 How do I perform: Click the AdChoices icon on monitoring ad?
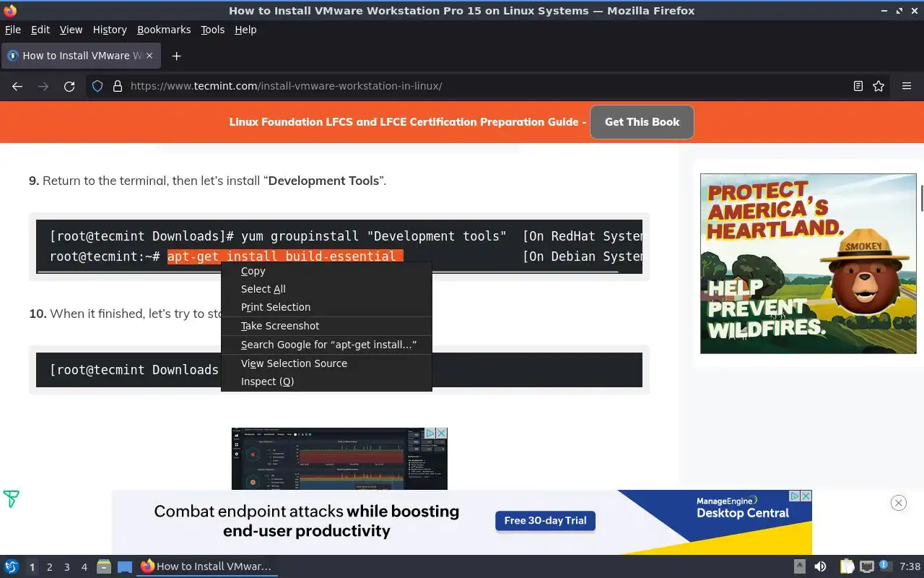pyautogui.click(x=430, y=433)
